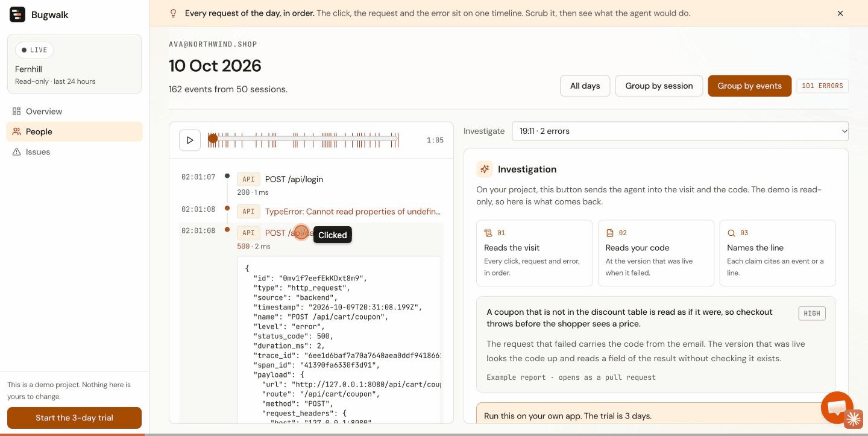Click the sparkle icon beside the chat bubble
The height and width of the screenshot is (436, 868).
[x=854, y=419]
